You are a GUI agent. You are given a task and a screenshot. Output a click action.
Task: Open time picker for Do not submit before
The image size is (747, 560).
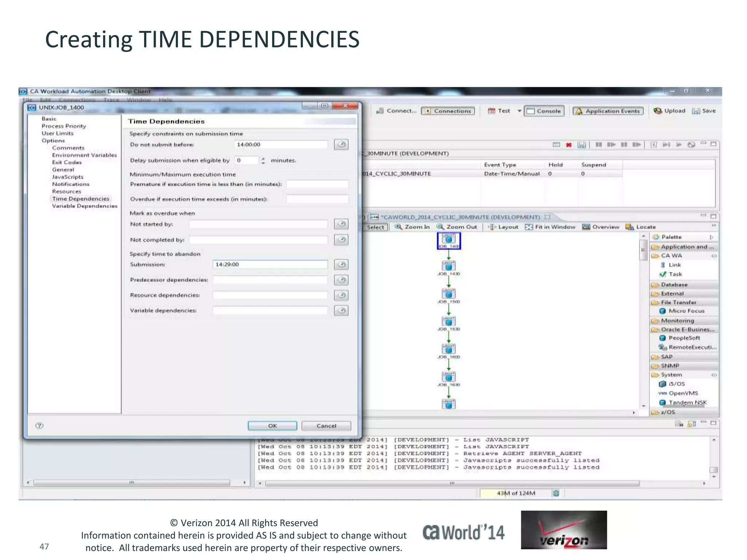tap(341, 145)
